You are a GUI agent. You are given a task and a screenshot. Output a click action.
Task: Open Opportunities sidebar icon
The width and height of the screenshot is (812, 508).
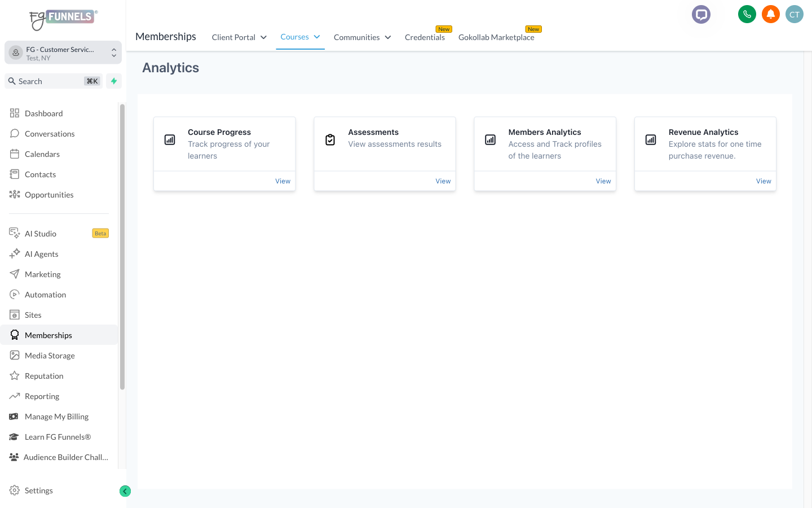15,195
